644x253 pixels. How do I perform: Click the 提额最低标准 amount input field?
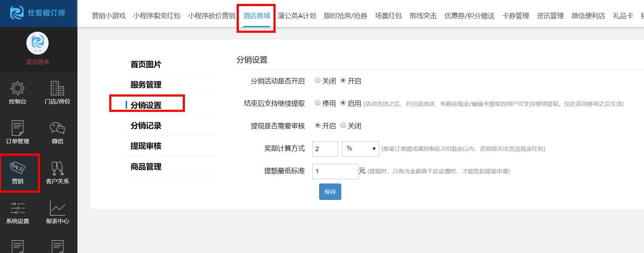(x=335, y=171)
